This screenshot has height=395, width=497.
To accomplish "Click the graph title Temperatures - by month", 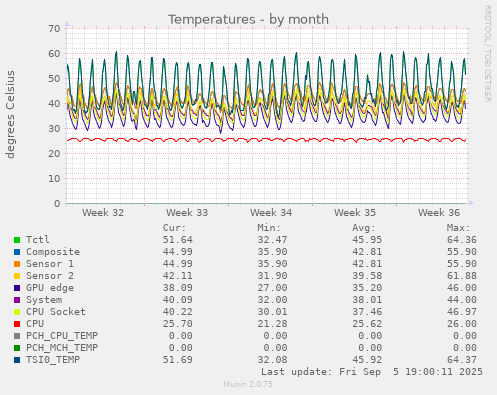I will [x=248, y=19].
